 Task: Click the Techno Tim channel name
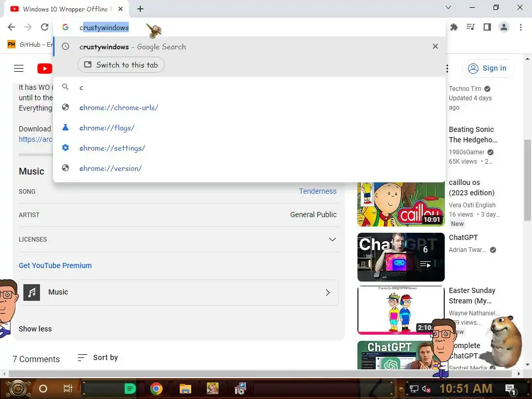click(x=465, y=88)
